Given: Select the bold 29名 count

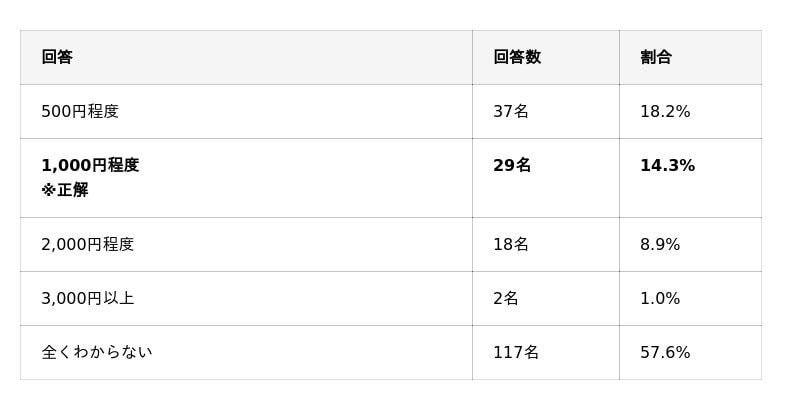Looking at the screenshot, I should [512, 165].
